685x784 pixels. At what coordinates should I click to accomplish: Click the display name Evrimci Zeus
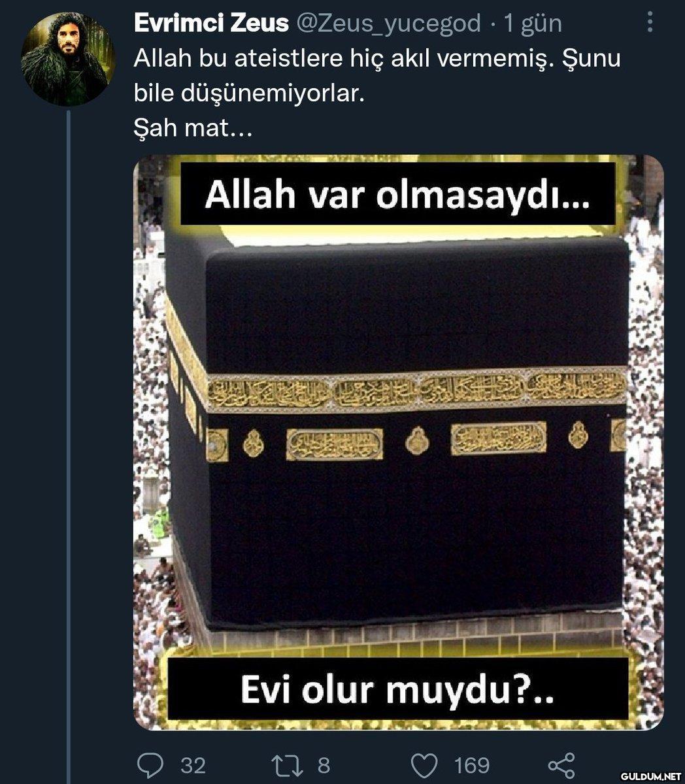(x=211, y=24)
